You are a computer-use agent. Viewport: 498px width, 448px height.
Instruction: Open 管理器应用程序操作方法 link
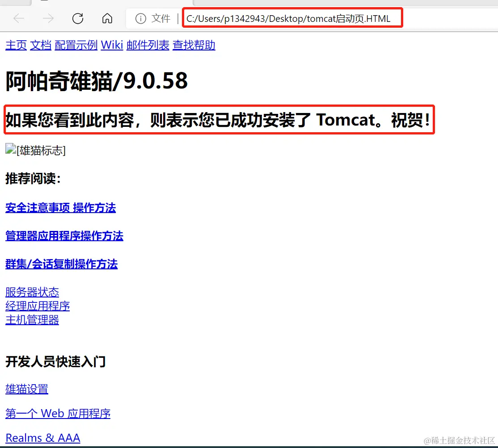coord(64,236)
